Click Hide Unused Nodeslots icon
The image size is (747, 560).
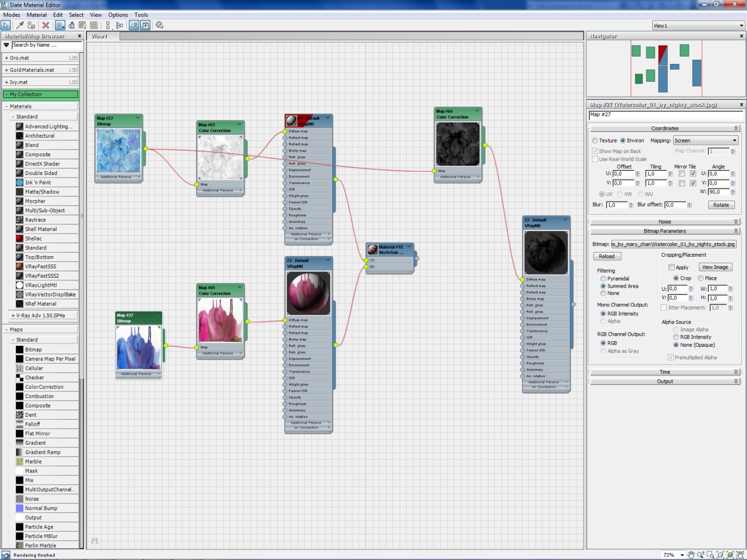point(71,25)
